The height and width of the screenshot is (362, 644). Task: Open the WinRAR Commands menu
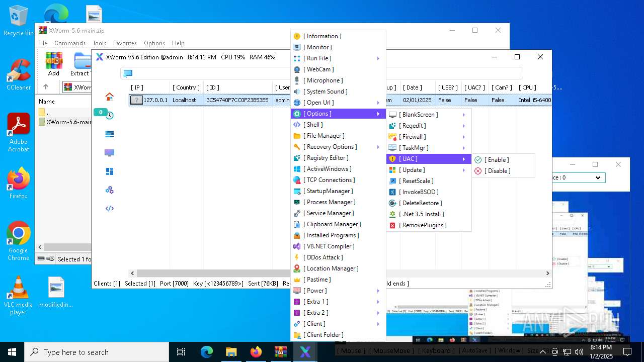pos(70,43)
